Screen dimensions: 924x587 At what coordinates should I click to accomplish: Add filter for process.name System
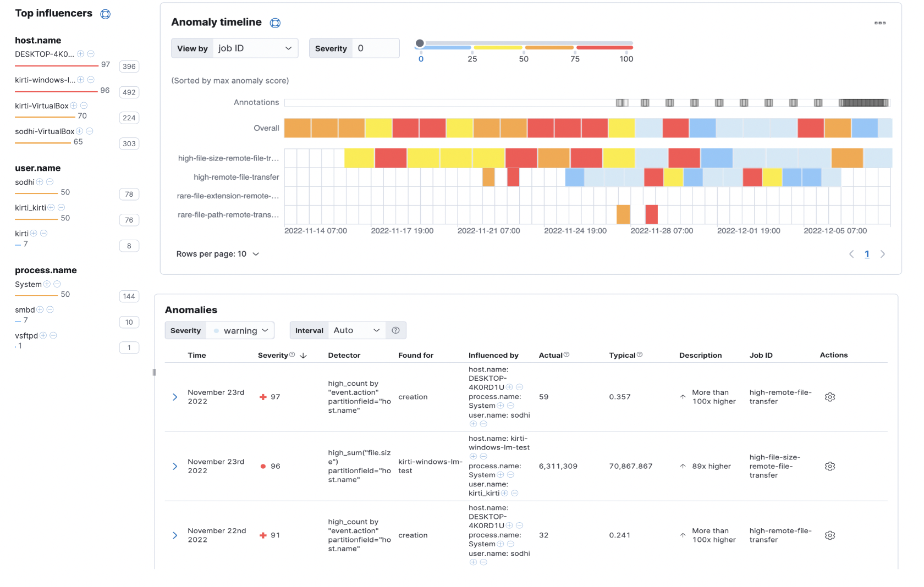point(47,284)
